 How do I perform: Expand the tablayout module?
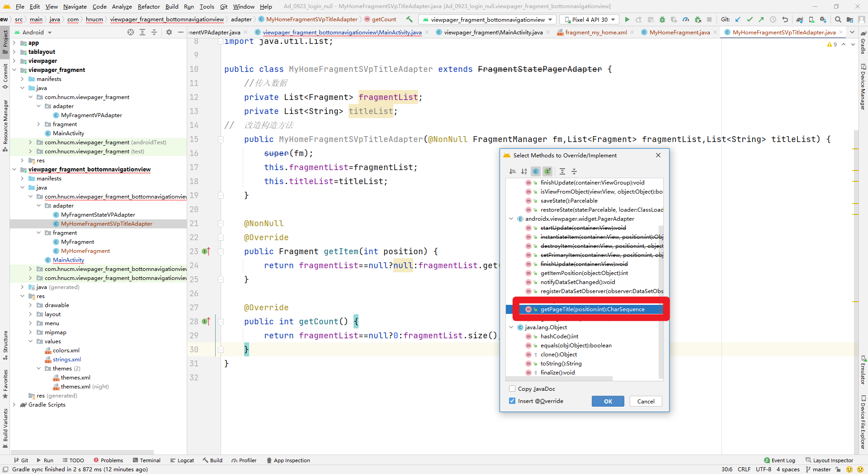14,52
